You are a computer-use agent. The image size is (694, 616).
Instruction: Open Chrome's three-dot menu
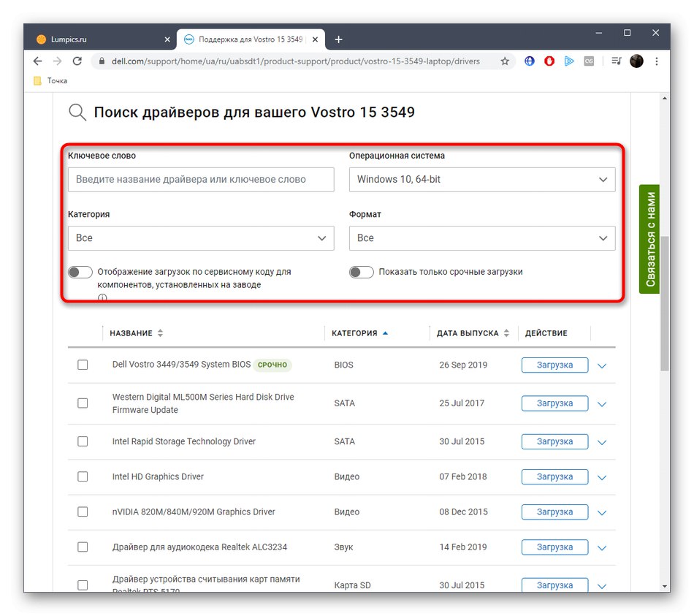657,61
